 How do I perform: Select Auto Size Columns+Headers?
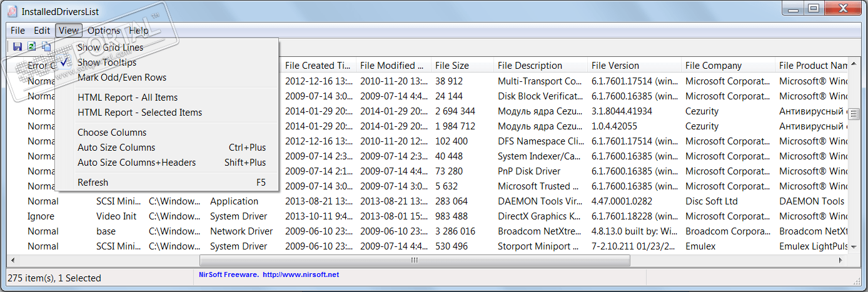pyautogui.click(x=136, y=163)
